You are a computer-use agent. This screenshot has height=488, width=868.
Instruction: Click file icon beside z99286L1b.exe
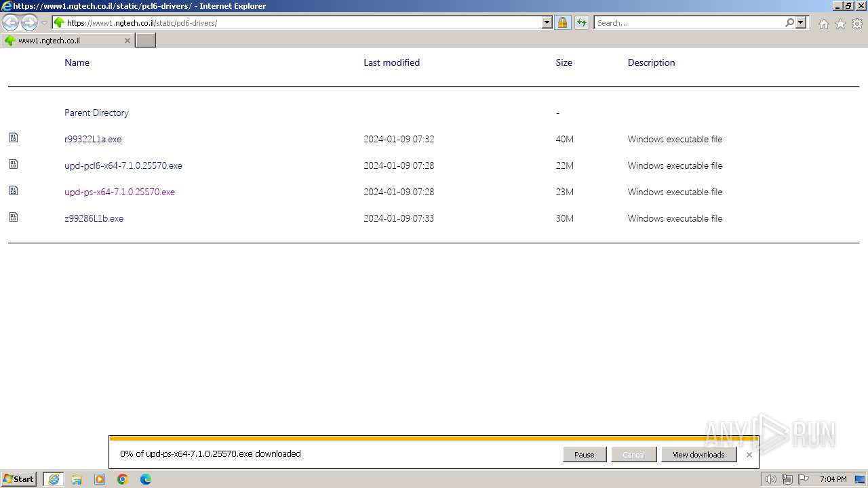pyautogui.click(x=14, y=217)
